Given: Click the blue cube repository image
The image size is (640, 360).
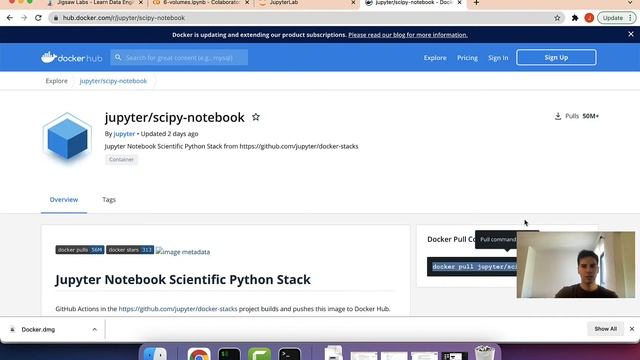Looking at the screenshot, I should 67,138.
